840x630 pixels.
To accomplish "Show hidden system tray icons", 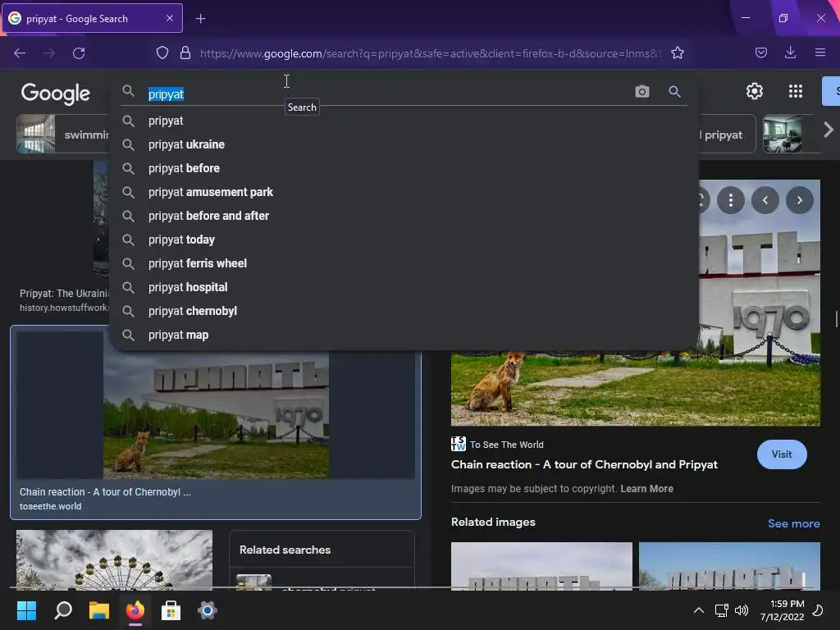I will pos(699,610).
